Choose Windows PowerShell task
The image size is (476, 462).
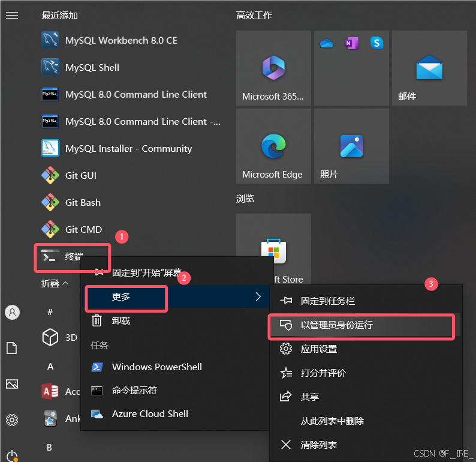coord(176,367)
